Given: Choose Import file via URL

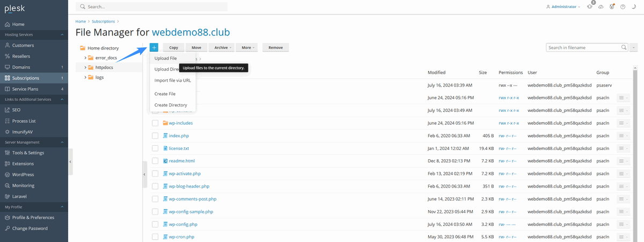Looking at the screenshot, I should tap(172, 80).
